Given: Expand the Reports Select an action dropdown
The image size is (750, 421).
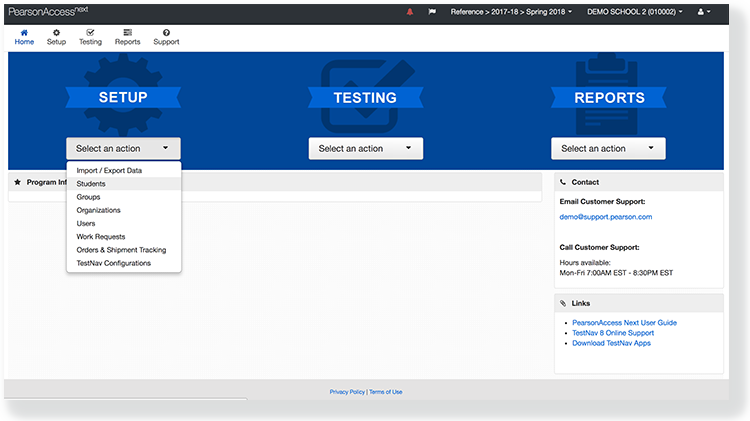Looking at the screenshot, I should point(608,148).
